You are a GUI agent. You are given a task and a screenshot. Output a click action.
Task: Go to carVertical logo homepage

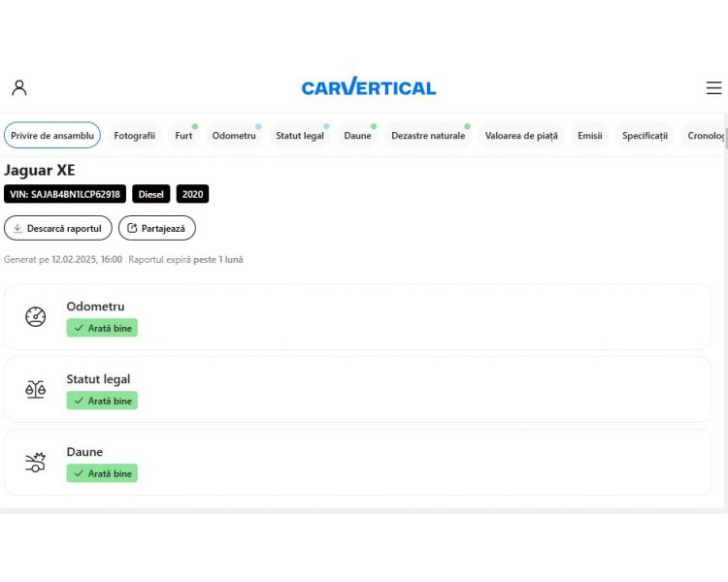point(369,86)
